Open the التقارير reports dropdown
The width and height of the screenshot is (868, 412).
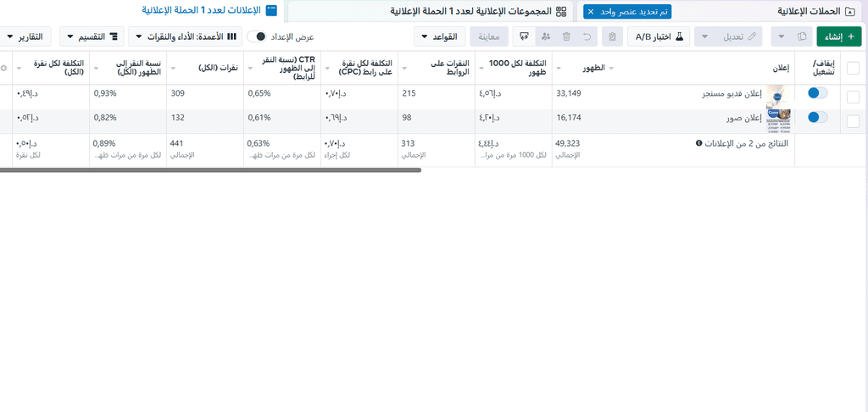pos(25,36)
